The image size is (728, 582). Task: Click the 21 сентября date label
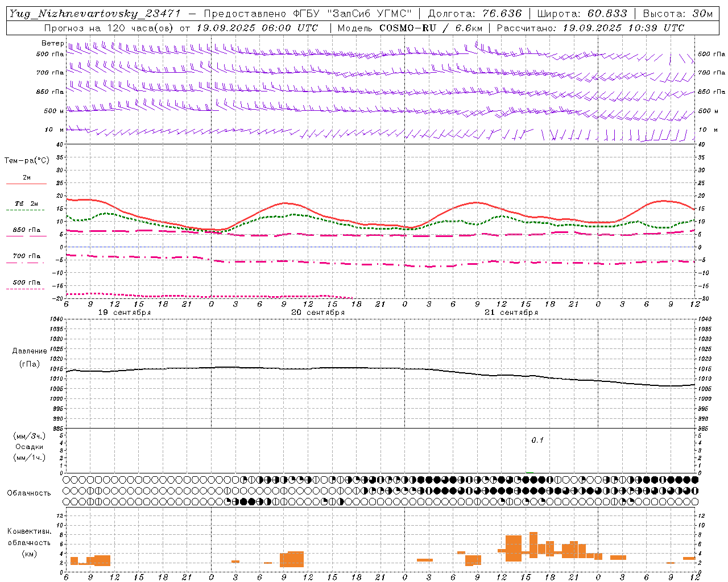tap(511, 313)
